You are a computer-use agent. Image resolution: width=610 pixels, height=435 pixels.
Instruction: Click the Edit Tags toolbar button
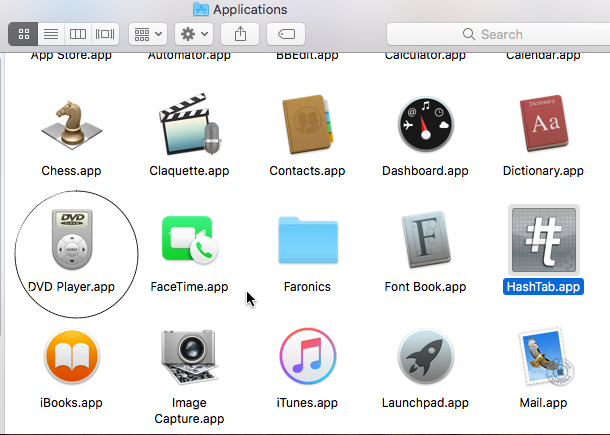[x=286, y=34]
